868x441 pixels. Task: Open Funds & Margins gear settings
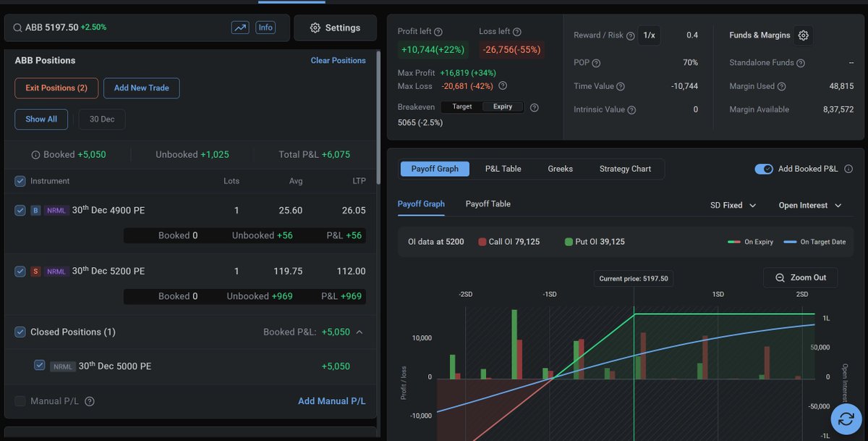click(804, 35)
